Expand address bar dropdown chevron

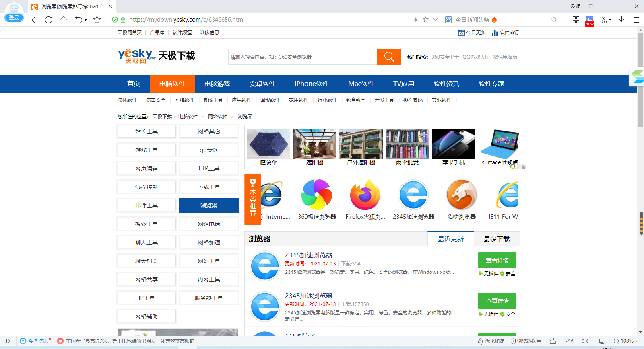(435, 20)
